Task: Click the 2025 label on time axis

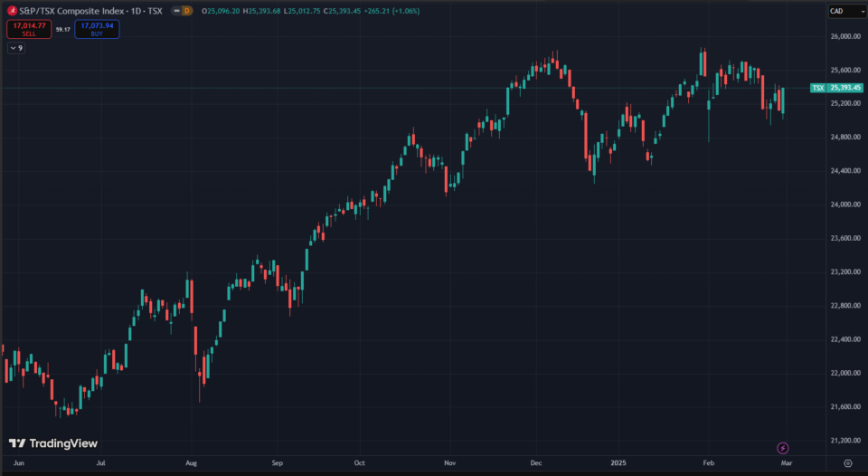Action: (x=618, y=462)
